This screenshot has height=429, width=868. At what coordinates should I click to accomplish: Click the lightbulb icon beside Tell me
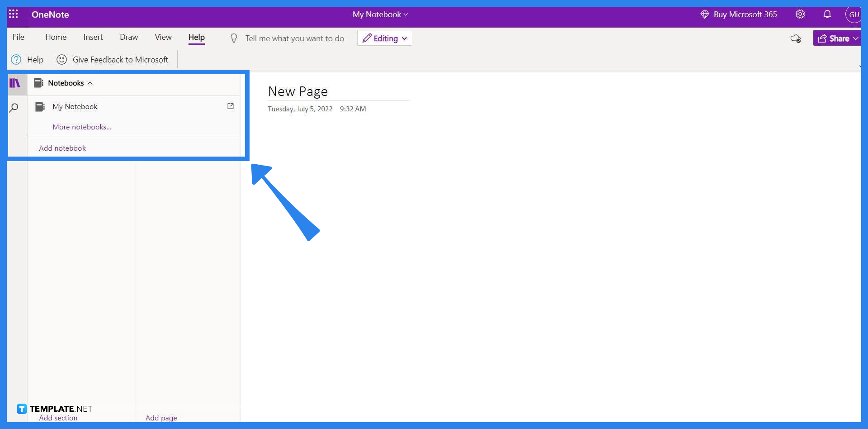[234, 38]
